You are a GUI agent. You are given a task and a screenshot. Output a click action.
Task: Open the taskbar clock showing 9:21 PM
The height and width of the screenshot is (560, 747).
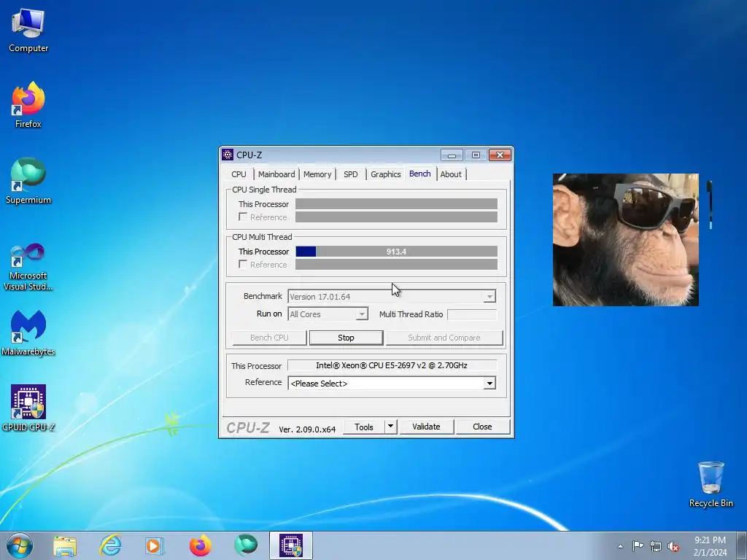coord(710,546)
